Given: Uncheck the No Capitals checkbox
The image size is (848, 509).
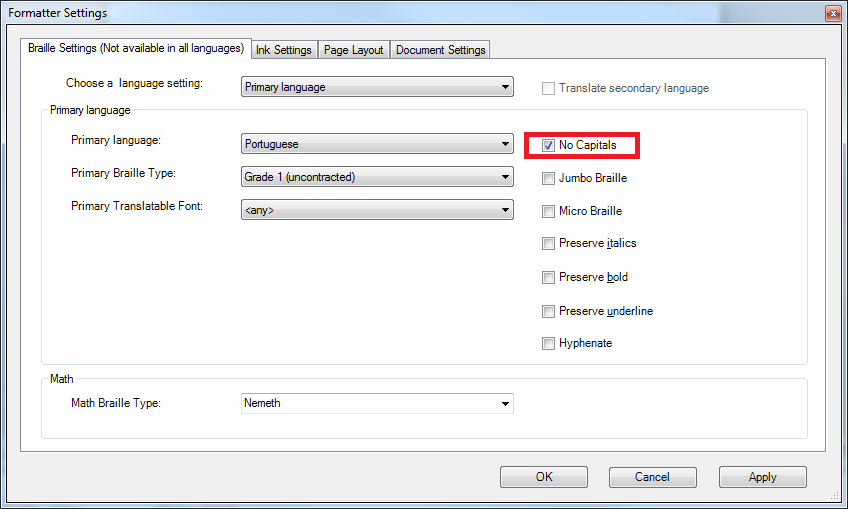Looking at the screenshot, I should point(549,146).
